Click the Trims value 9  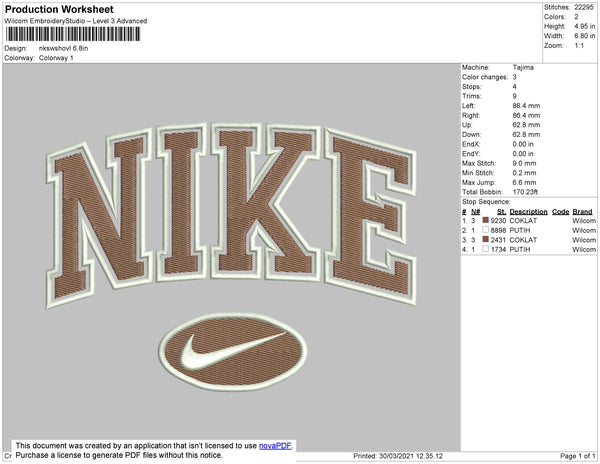[515, 96]
